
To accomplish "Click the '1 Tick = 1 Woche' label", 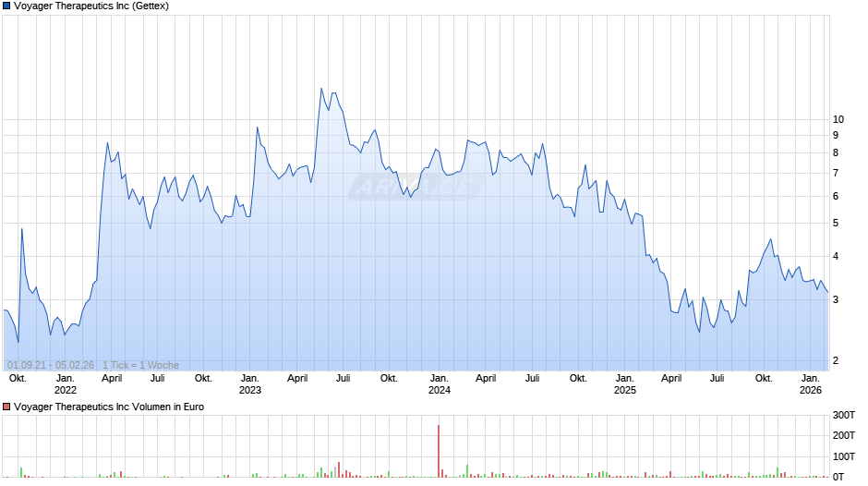I will coord(140,365).
